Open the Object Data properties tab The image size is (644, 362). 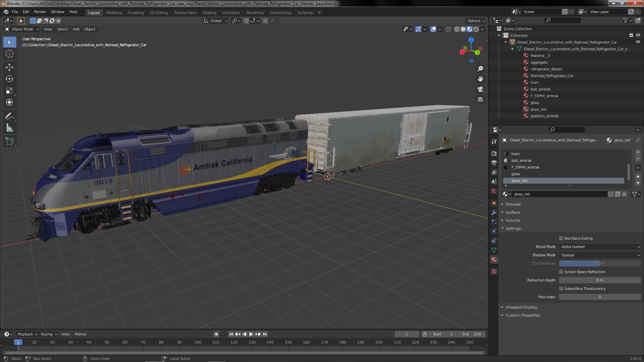pyautogui.click(x=494, y=250)
